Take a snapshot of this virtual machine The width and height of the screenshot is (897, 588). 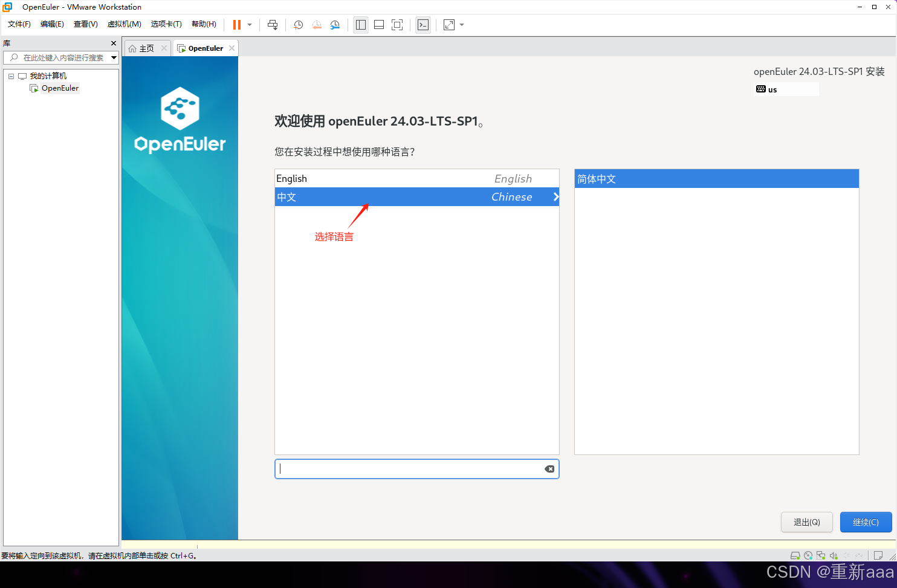(299, 25)
